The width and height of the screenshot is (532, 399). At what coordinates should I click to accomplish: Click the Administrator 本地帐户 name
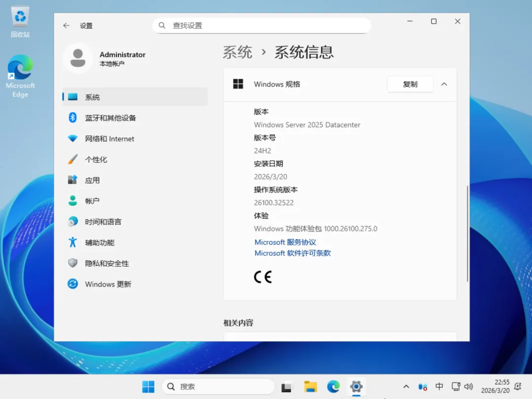[x=123, y=58]
